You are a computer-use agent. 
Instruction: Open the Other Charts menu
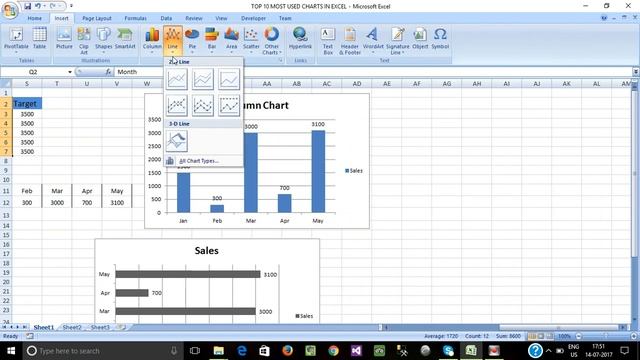tap(271, 40)
